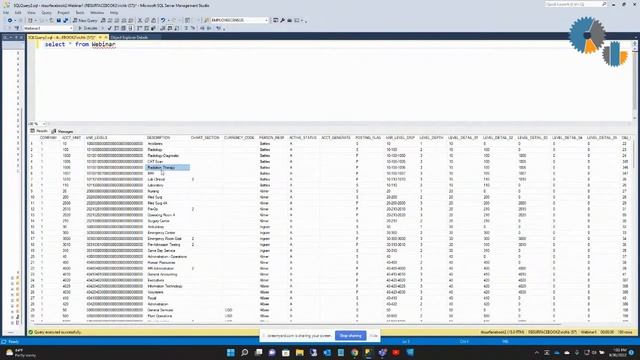Hide the screen sharing notification

tap(373, 336)
